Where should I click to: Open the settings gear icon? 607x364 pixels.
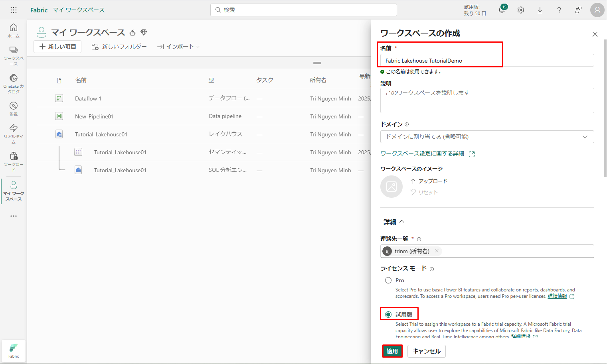point(521,10)
